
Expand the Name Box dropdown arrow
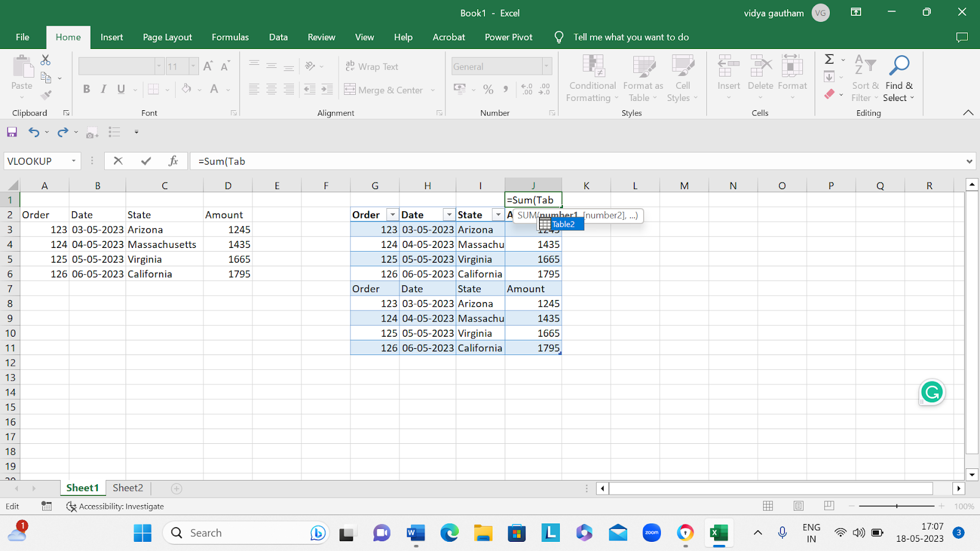coord(73,161)
